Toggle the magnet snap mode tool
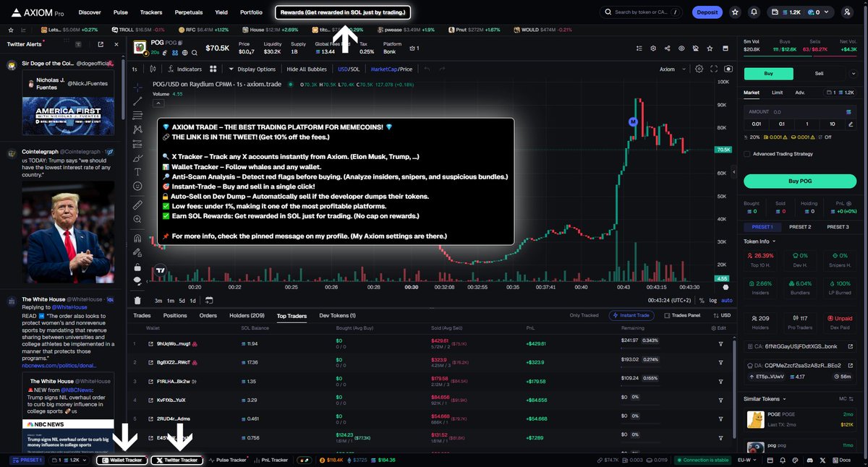 (x=137, y=238)
